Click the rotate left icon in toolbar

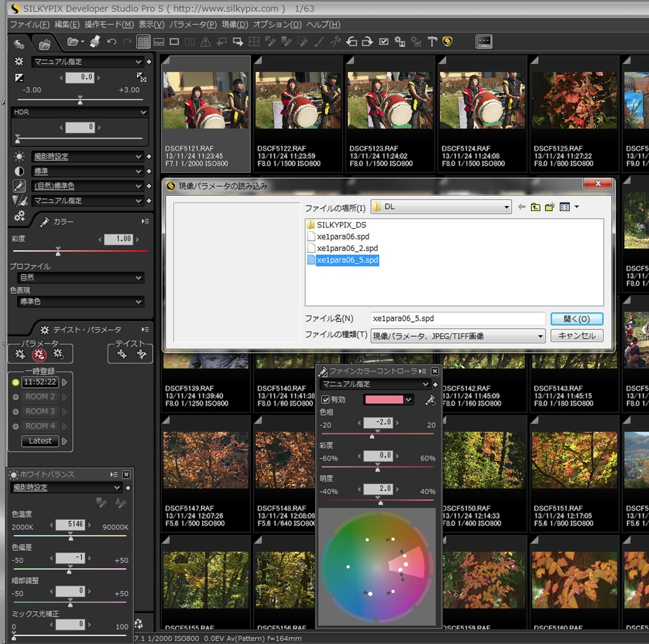point(352,42)
